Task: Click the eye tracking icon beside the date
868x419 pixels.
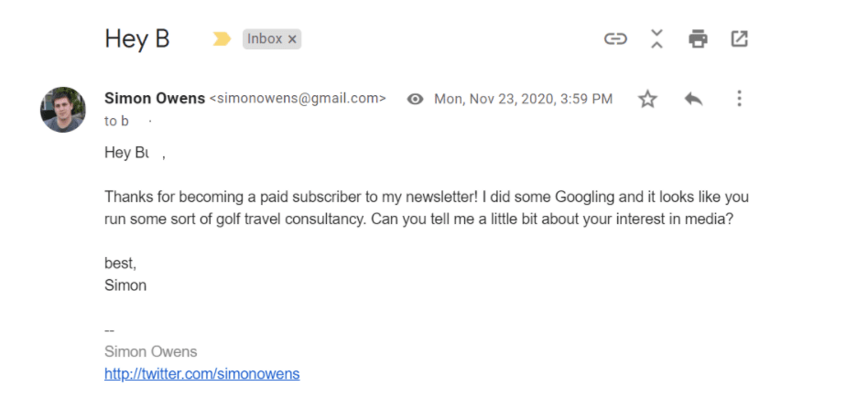Action: coord(415,99)
